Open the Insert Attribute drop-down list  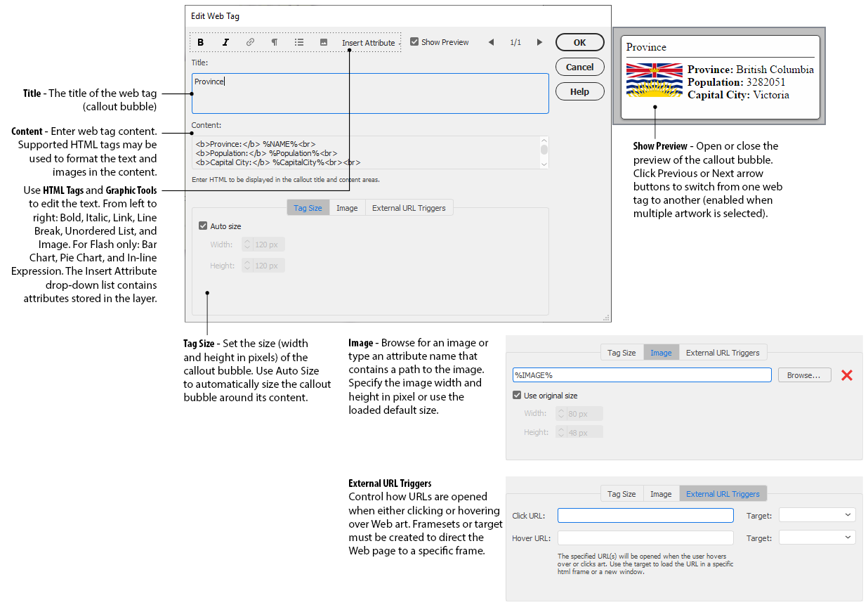[370, 43]
